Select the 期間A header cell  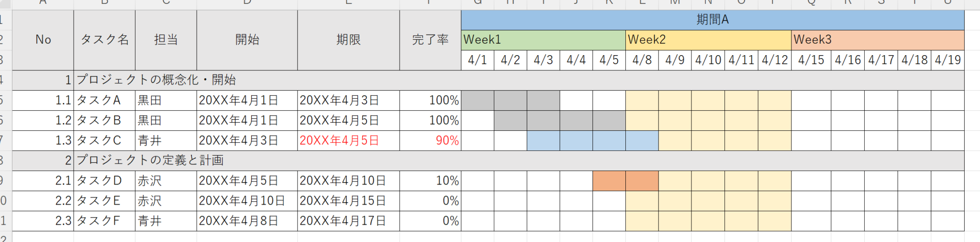click(712, 20)
